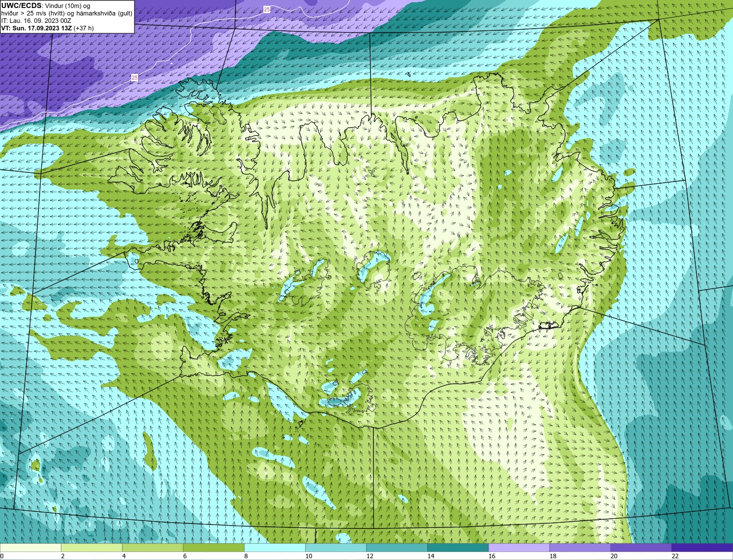Viewport: 733px width, 560px height.
Task: Click the "VT: Sun. 17.09.2023 13Z (+37 h)" line
Action: 48,28
